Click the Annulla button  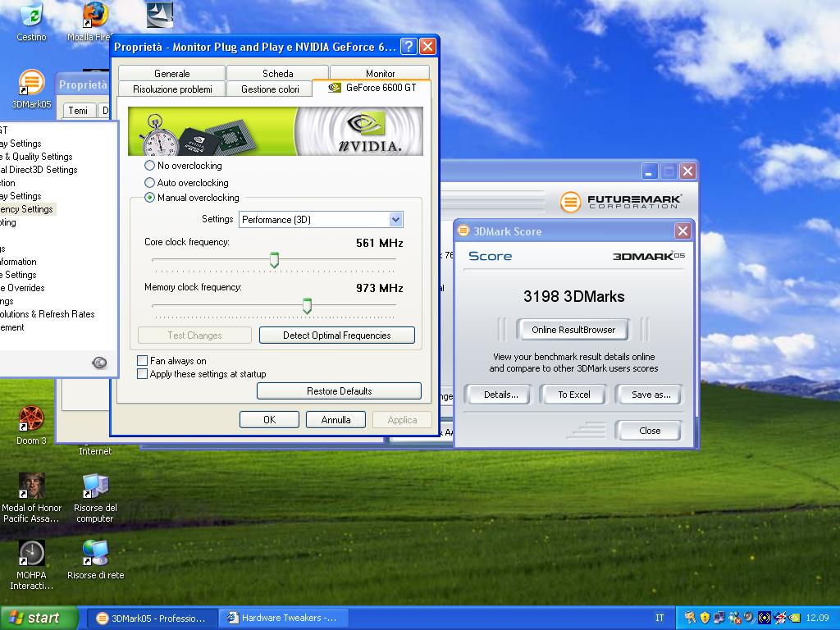336,420
